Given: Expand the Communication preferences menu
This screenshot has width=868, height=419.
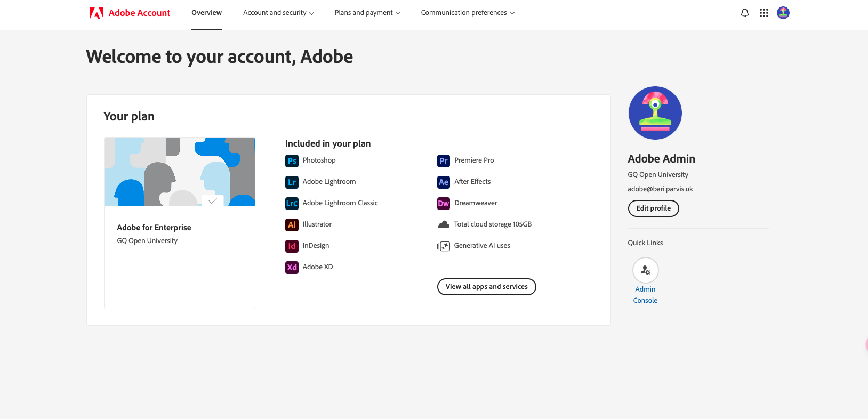Looking at the screenshot, I should 468,13.
